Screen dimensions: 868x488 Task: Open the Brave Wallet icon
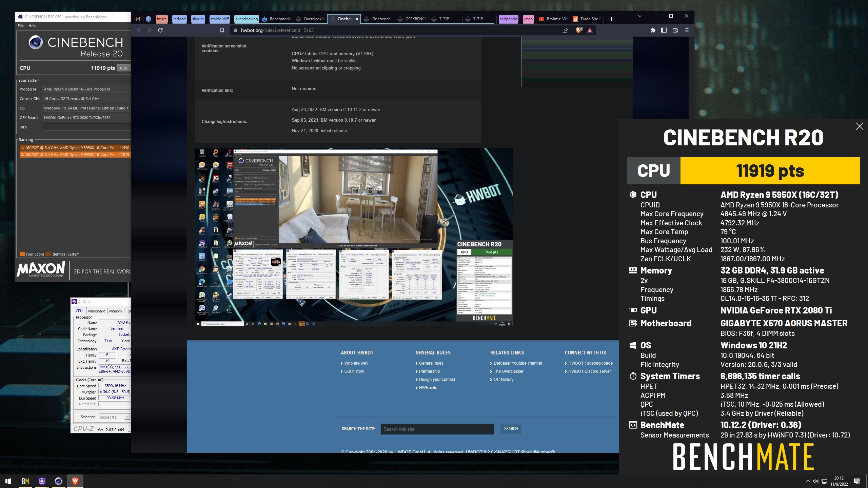675,30
